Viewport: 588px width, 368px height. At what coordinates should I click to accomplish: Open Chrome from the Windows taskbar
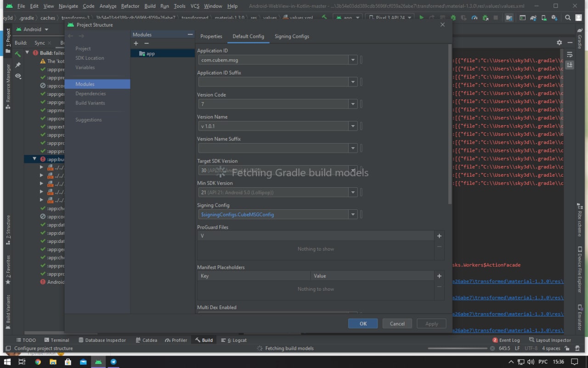click(38, 362)
